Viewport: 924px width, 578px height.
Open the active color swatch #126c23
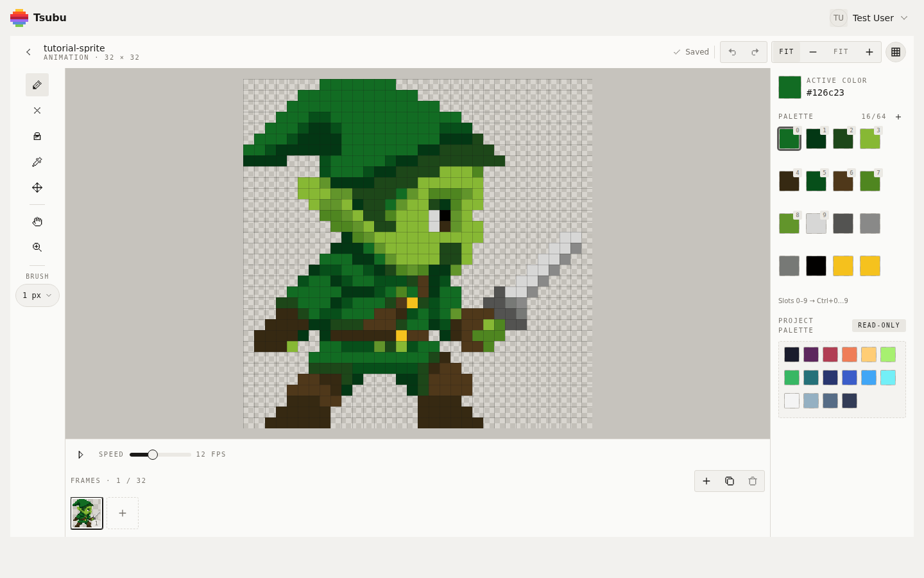(790, 87)
